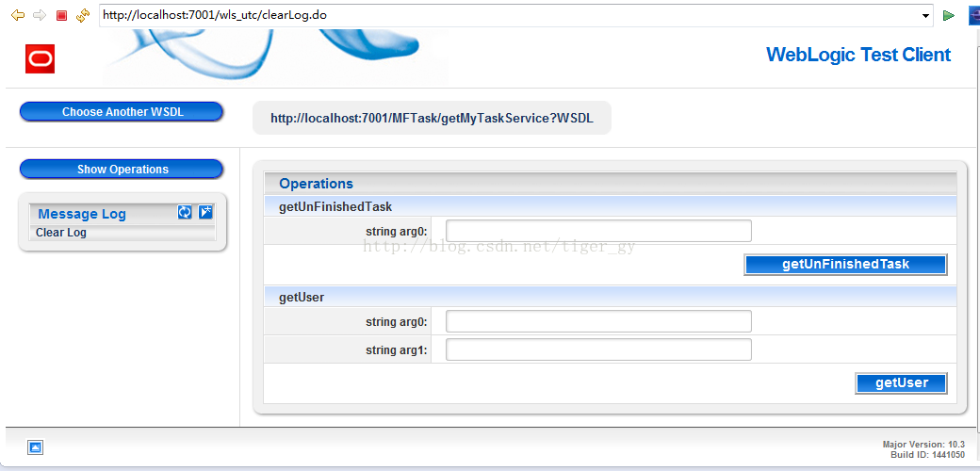
Task: Click the Message Log clear wand icon
Action: click(x=205, y=212)
